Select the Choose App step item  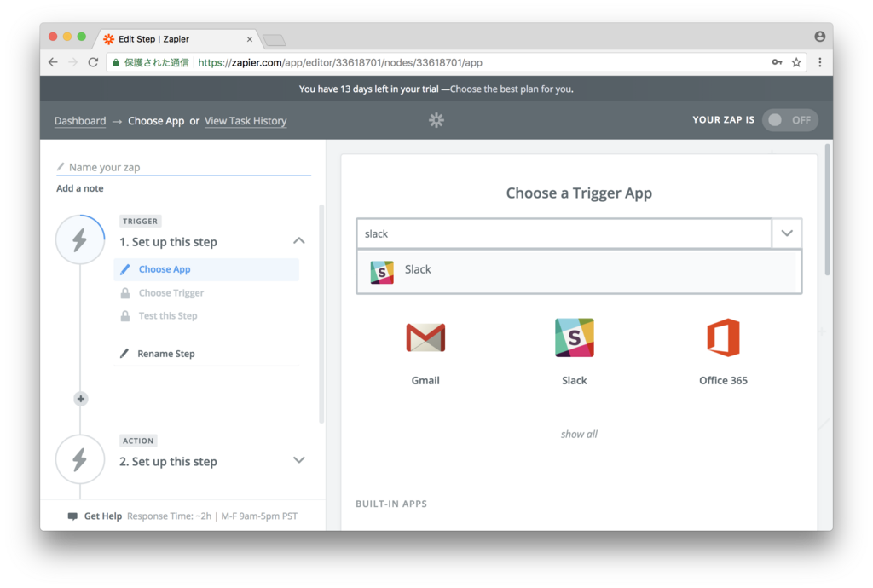pyautogui.click(x=206, y=269)
